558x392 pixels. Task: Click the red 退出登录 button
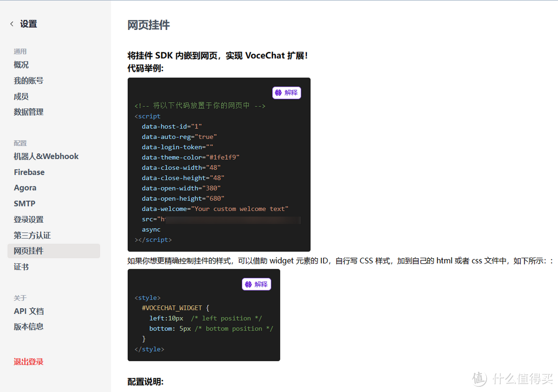tap(28, 362)
